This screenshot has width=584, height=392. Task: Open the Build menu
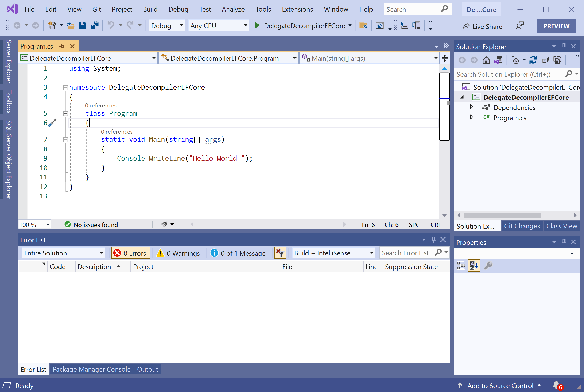150,9
